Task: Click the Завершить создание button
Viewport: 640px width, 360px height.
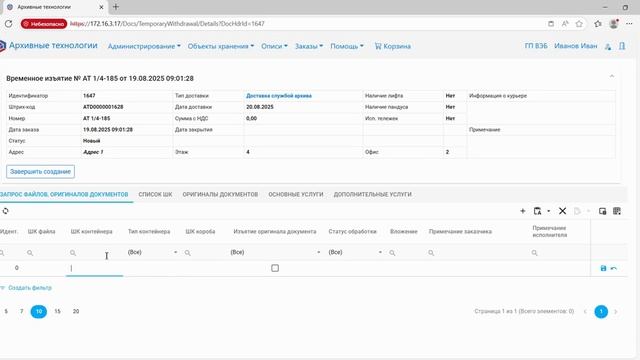Action: click(x=40, y=171)
